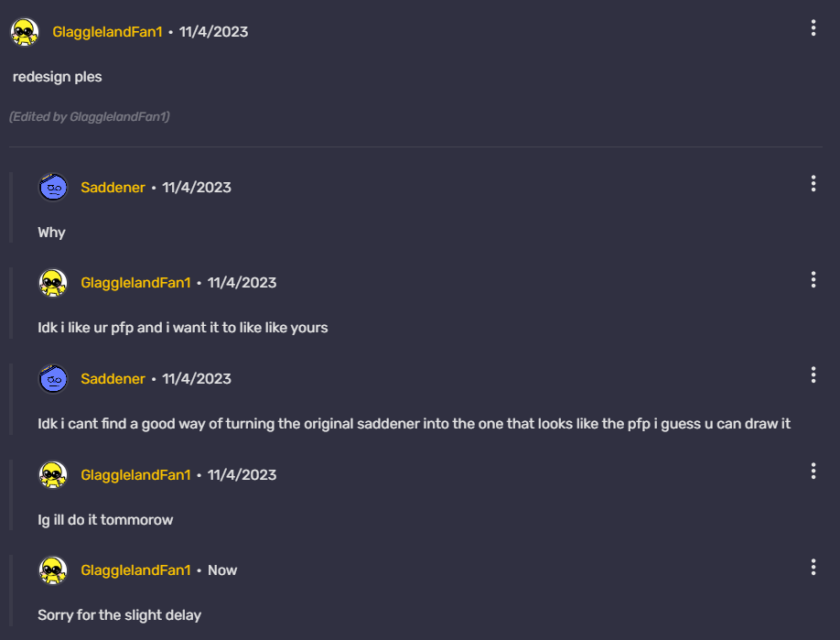Click Saddener's avatar on the second Saddener reply

[53, 379]
